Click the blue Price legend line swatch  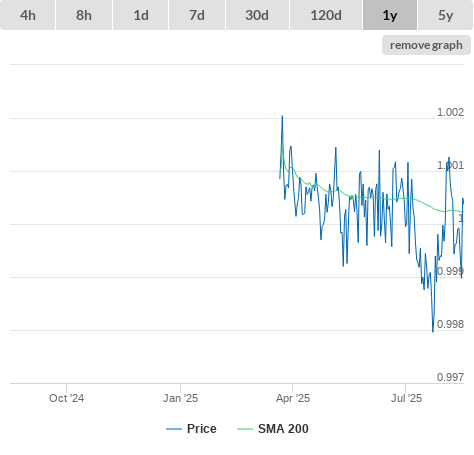point(174,429)
